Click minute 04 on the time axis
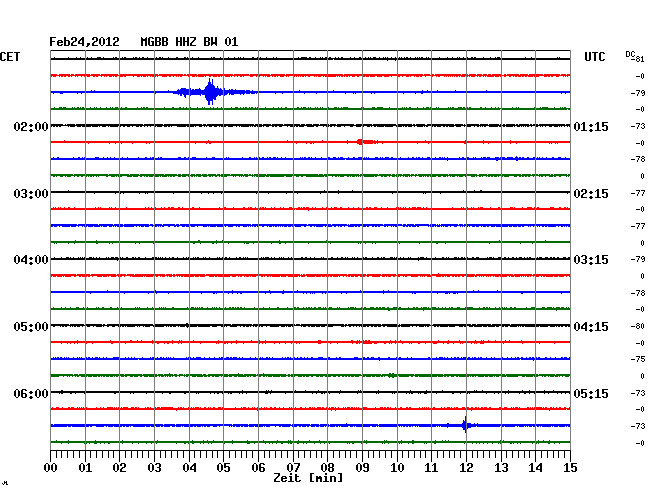This screenshot has width=650, height=494. pyautogui.click(x=189, y=467)
